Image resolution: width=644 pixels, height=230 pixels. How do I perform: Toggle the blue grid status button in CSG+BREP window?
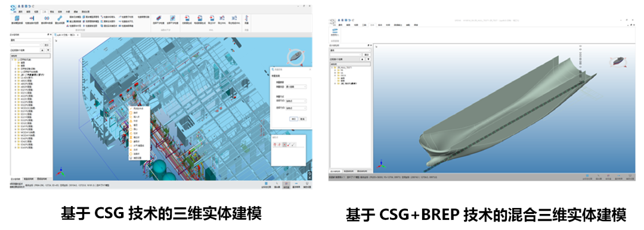coord(587,176)
